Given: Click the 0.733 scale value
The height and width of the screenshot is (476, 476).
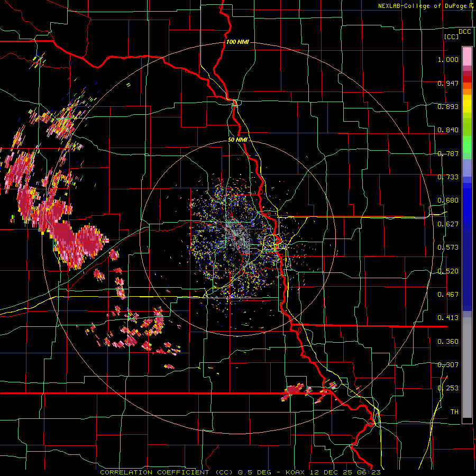Looking at the screenshot, I should click(x=448, y=177).
